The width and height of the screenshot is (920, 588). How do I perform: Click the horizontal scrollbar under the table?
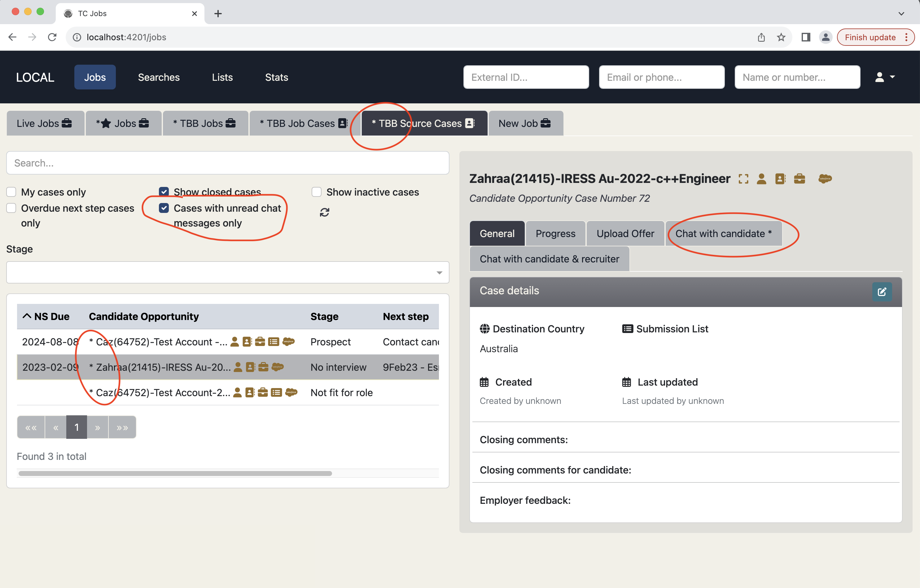pyautogui.click(x=175, y=473)
